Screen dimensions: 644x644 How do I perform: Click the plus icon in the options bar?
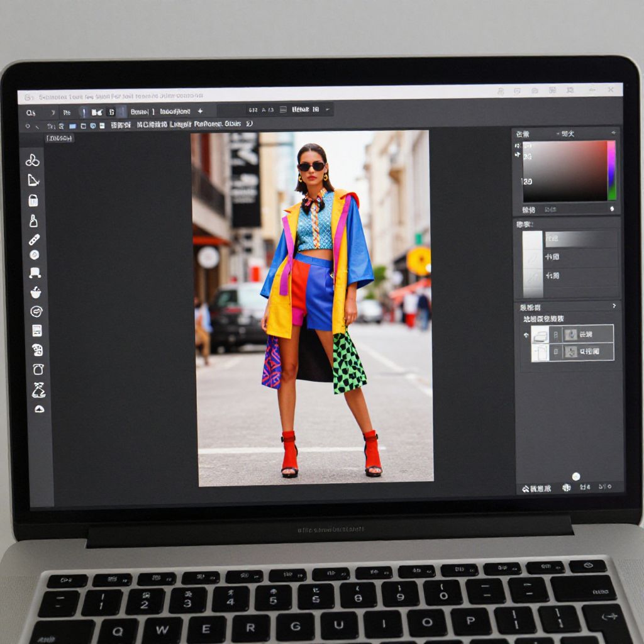tap(200, 111)
